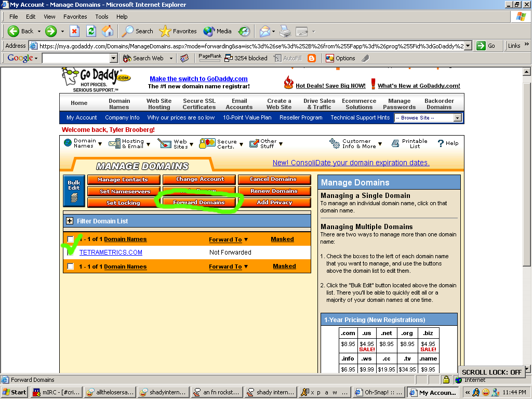Click the Forward Domains button
Viewport: 532px width, 399px height.
coord(199,203)
